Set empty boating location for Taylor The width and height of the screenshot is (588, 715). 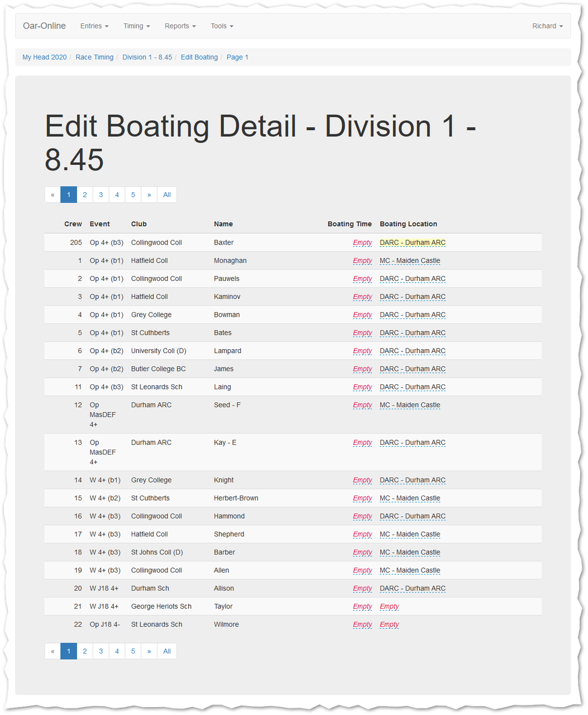click(389, 607)
